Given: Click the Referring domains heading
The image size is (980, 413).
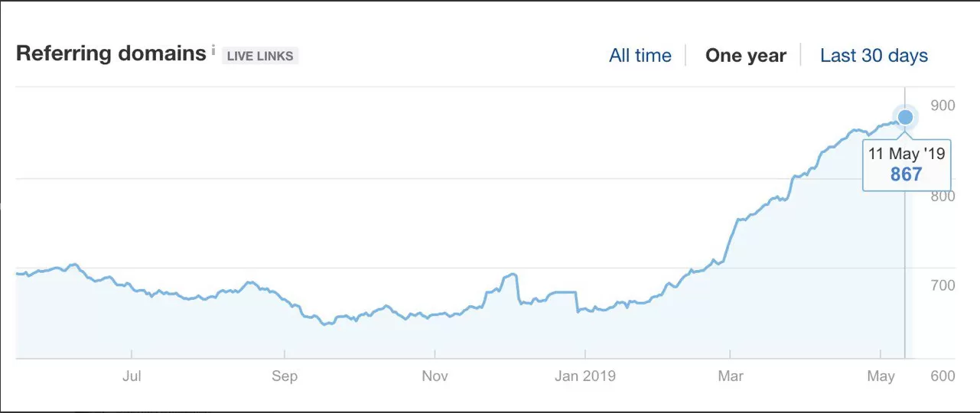Looking at the screenshot, I should pyautogui.click(x=111, y=54).
